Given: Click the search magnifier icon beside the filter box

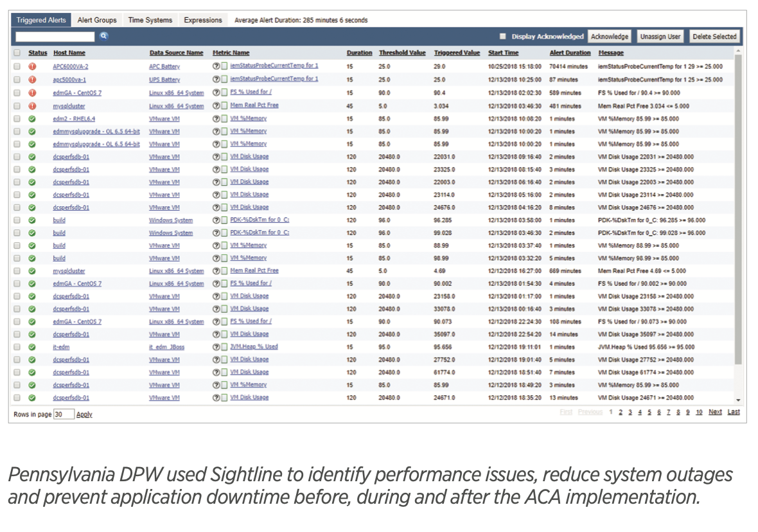Looking at the screenshot, I should [103, 37].
